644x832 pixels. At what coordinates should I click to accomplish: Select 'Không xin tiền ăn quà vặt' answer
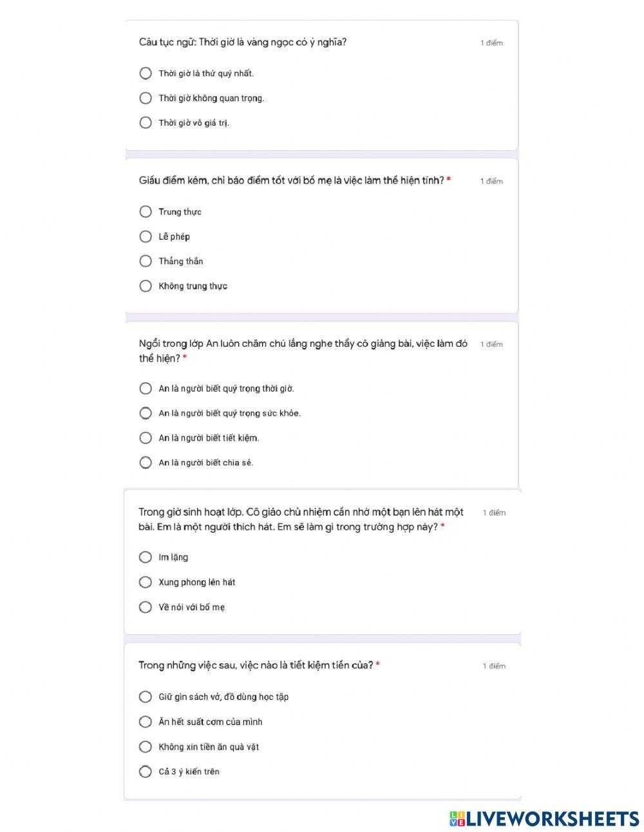coord(146,746)
